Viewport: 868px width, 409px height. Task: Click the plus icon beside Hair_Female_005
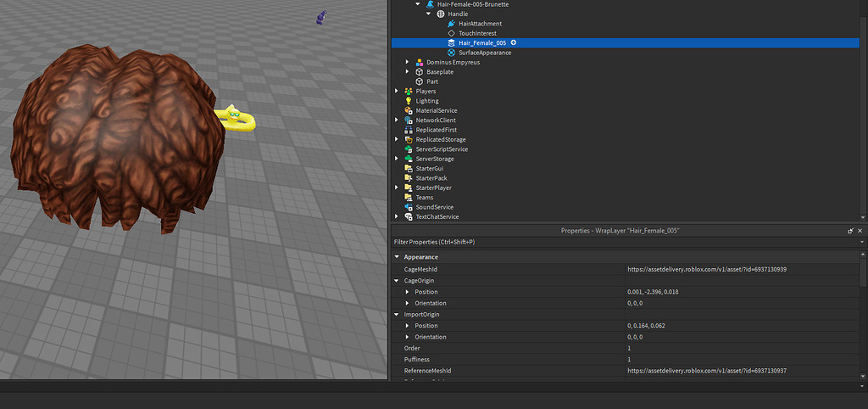click(x=514, y=42)
